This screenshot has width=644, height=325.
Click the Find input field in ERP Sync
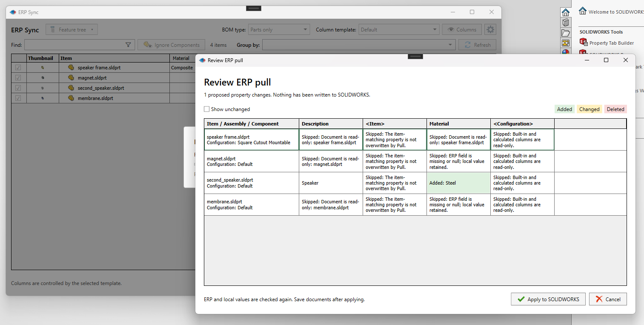[x=80, y=45]
